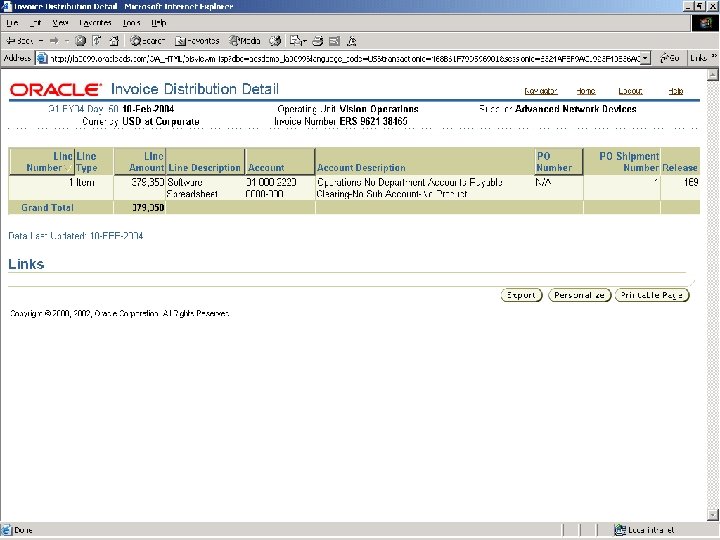Screen dimensions: 720x540
Task: Refresh the page using the Refresh icon
Action: [x=97, y=41]
